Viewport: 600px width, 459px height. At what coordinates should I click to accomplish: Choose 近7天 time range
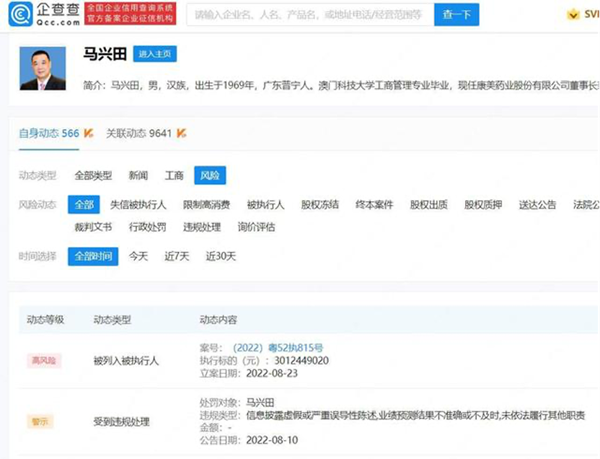(x=178, y=256)
